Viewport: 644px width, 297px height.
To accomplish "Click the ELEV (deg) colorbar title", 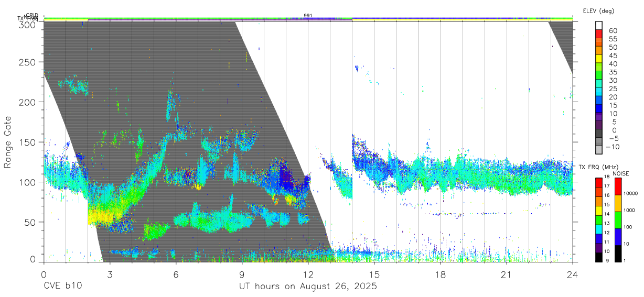I will click(599, 11).
